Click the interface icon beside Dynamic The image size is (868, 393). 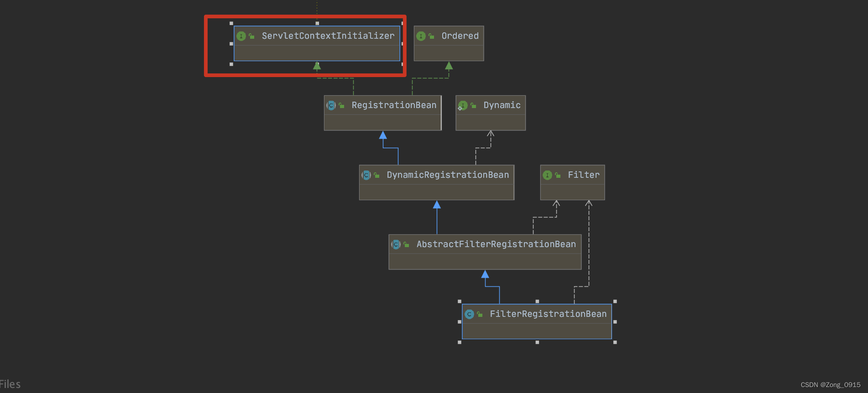[x=463, y=105]
